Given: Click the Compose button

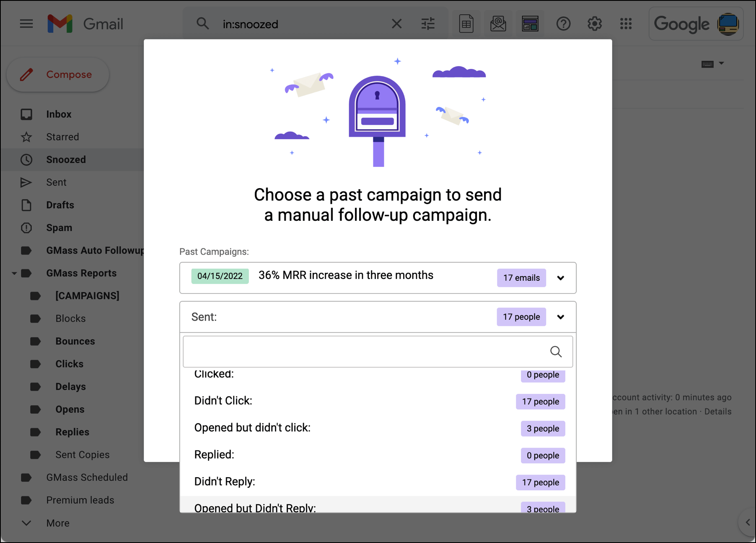Looking at the screenshot, I should [x=58, y=75].
